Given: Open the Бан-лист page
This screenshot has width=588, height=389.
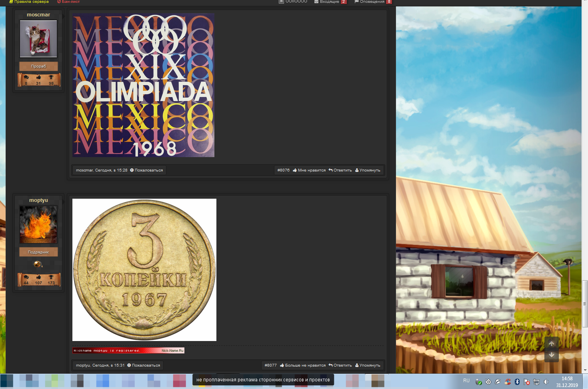Looking at the screenshot, I should [68, 2].
